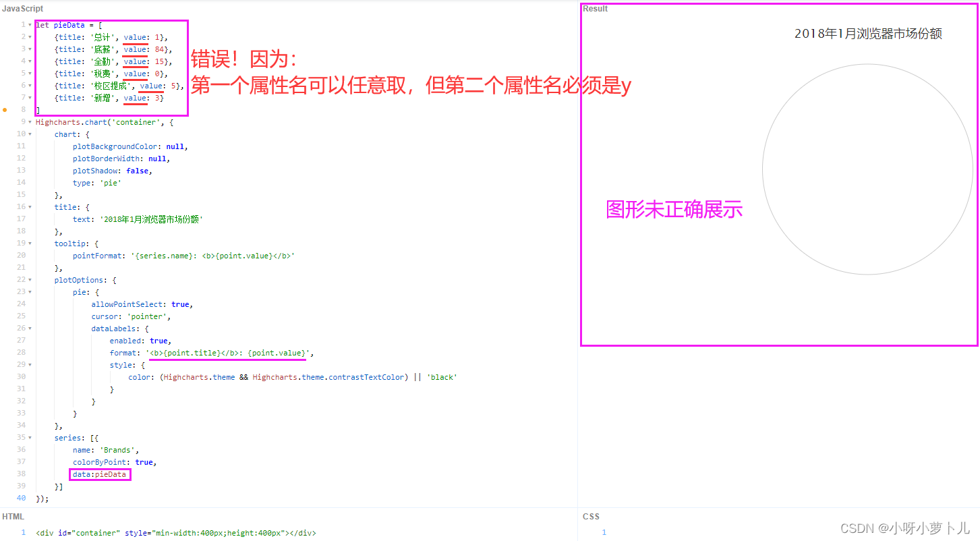This screenshot has width=980, height=541.
Task: Collapse the dataLabels object at line 26
Action: coord(30,329)
